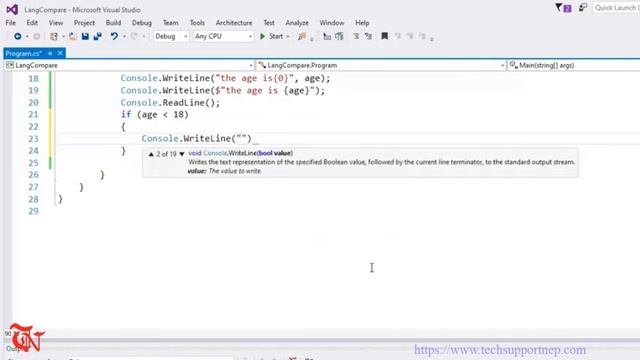Click the 'if (age < 18)' code line
The image size is (640, 360).
[155, 115]
